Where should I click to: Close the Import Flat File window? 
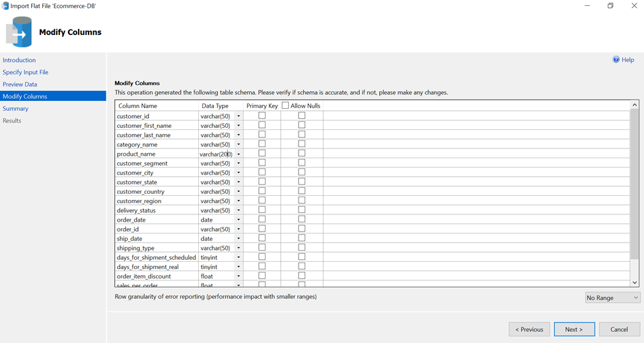pos(634,6)
